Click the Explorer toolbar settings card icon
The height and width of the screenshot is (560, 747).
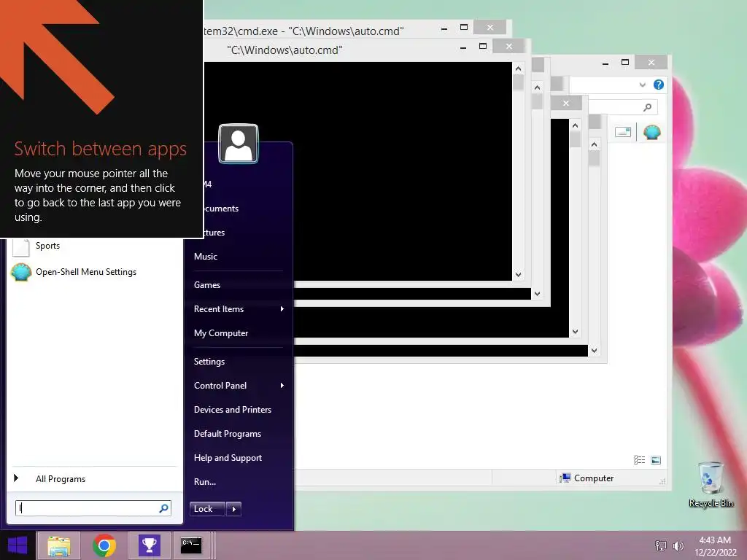pos(623,132)
